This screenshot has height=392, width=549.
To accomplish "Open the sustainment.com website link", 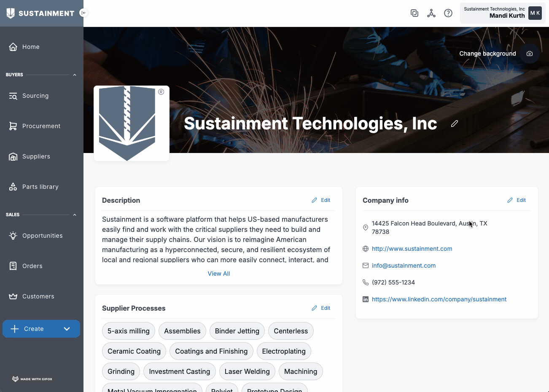I will pos(412,249).
